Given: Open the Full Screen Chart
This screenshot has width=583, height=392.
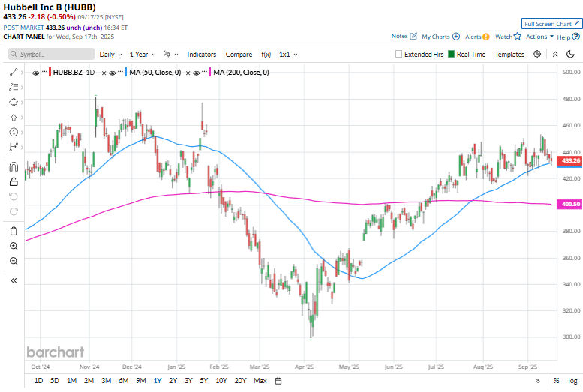Looking at the screenshot, I should [551, 24].
